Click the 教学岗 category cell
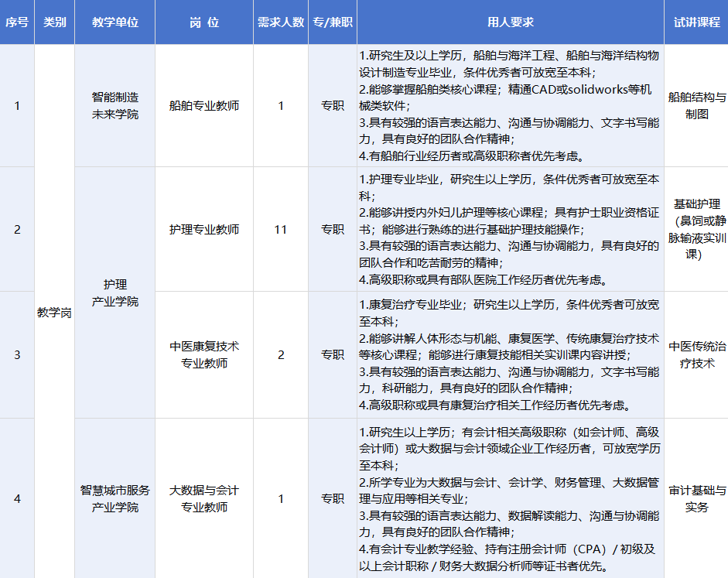Screen dimensions: 728x578 point(54,313)
